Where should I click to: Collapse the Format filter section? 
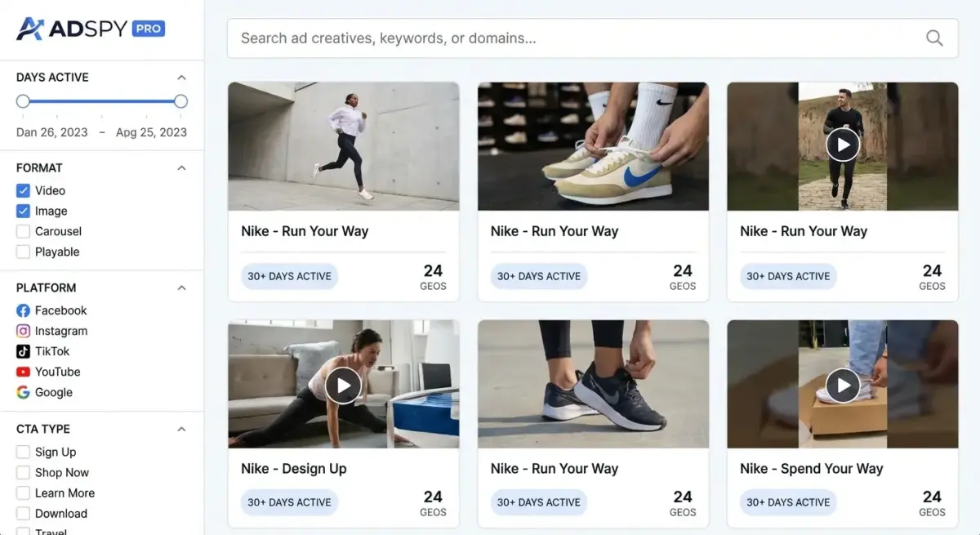(x=181, y=168)
